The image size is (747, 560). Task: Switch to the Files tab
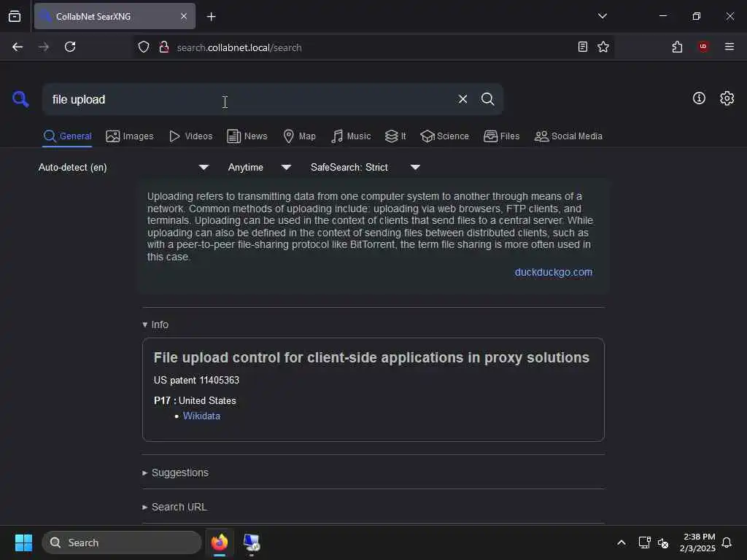[501, 136]
